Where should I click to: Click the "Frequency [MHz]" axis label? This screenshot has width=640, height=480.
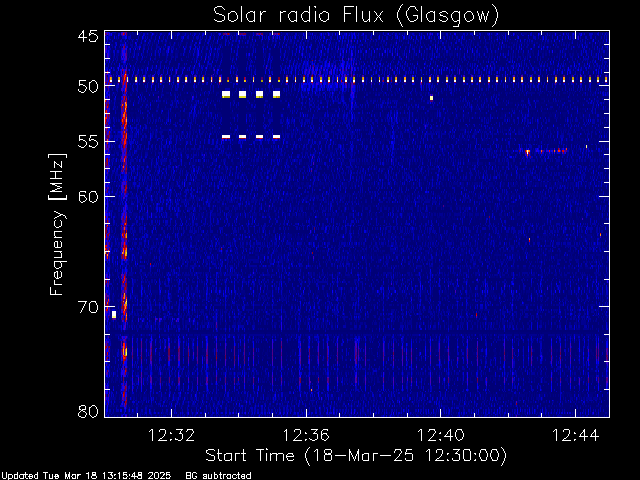pos(57,224)
